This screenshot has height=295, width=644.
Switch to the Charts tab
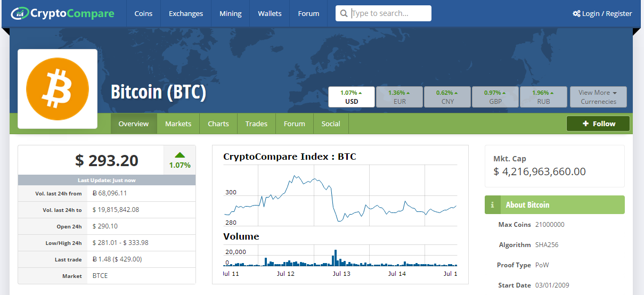(x=218, y=124)
